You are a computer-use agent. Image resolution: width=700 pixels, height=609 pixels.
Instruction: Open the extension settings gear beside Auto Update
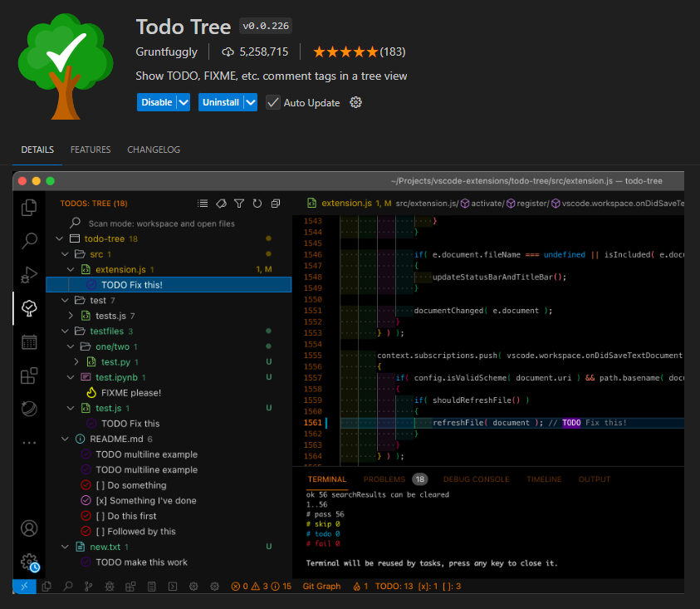(x=355, y=102)
